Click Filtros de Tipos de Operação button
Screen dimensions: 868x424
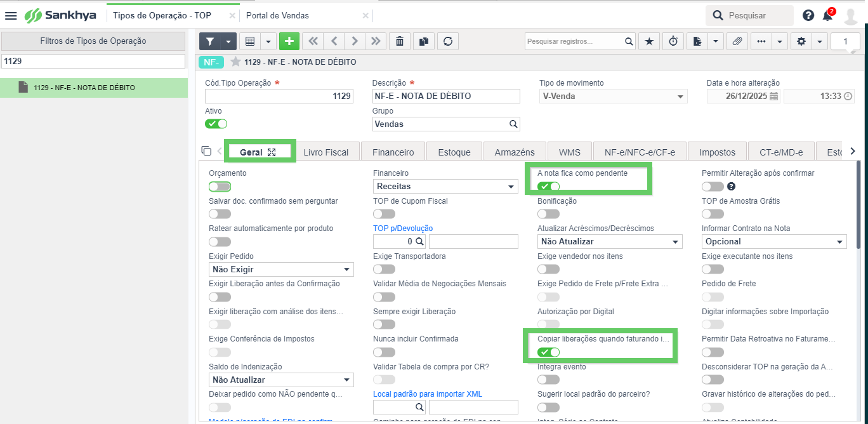coord(93,41)
